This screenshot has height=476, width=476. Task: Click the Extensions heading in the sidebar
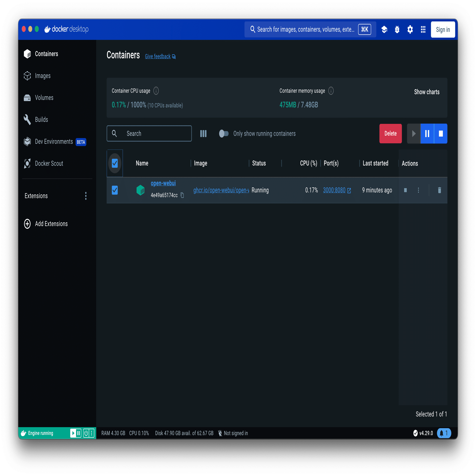(x=36, y=196)
